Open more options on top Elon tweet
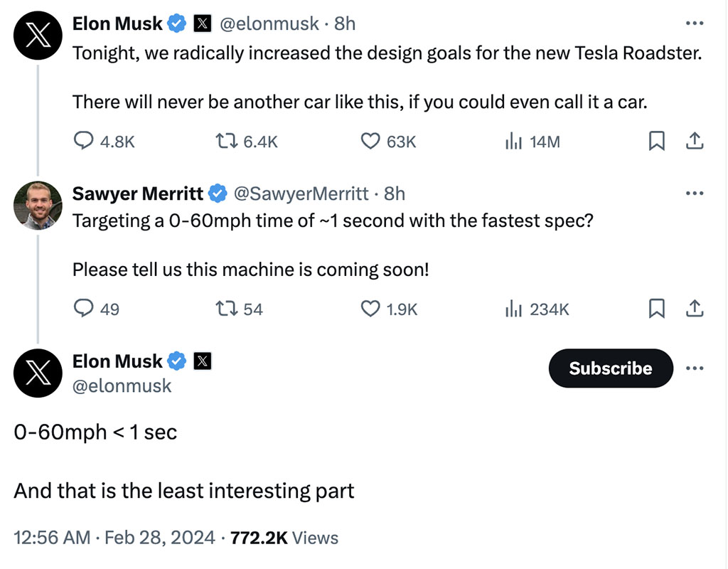Image resolution: width=728 pixels, height=569 pixels. point(695,24)
